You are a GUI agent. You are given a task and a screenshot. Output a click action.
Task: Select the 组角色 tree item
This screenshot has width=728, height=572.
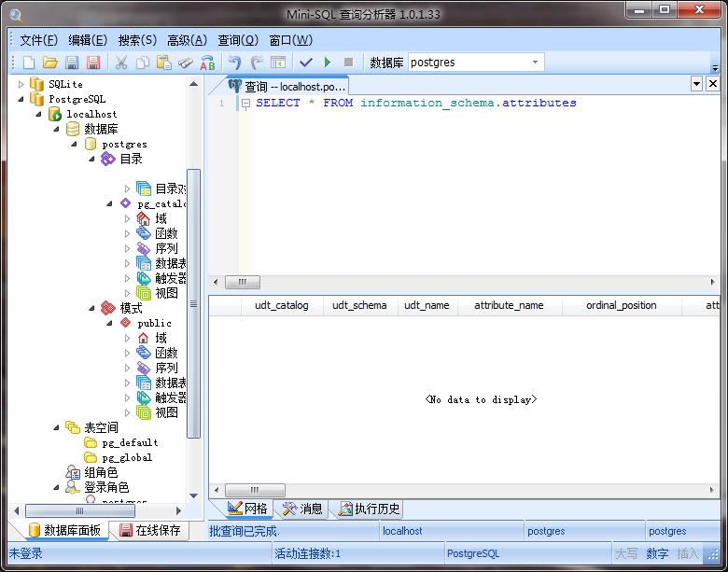(x=101, y=473)
